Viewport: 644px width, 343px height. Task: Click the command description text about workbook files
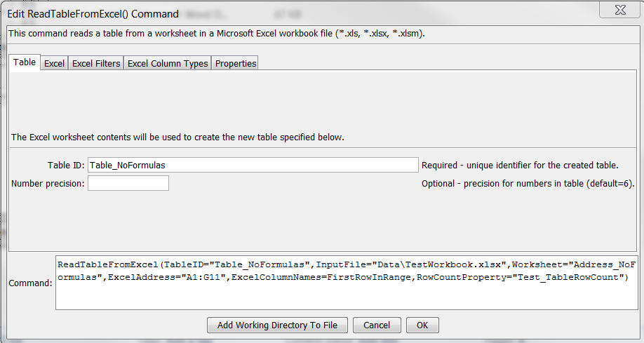pos(217,34)
